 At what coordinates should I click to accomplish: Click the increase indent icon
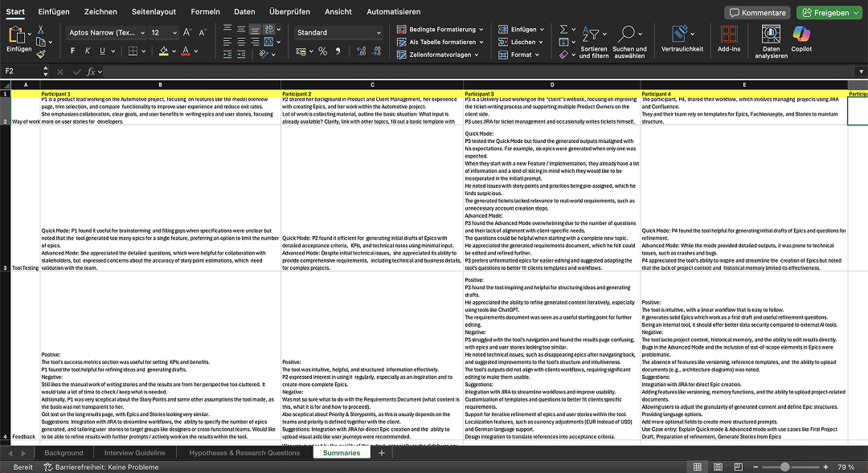click(x=241, y=55)
